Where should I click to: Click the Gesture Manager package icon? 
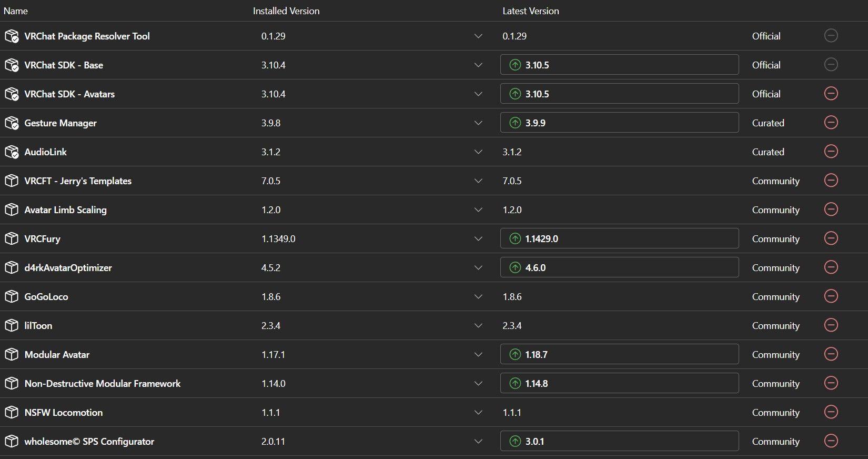(12, 123)
